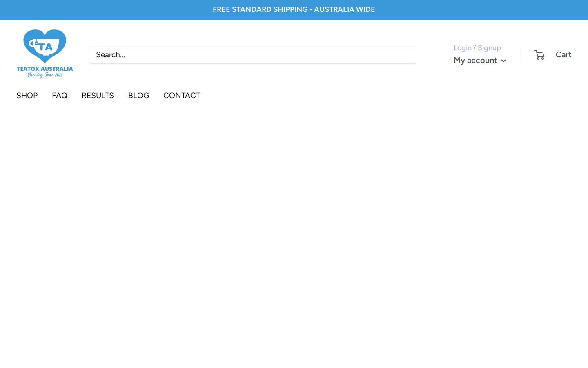Click the teabag tag on logo teacup

(x=36, y=43)
